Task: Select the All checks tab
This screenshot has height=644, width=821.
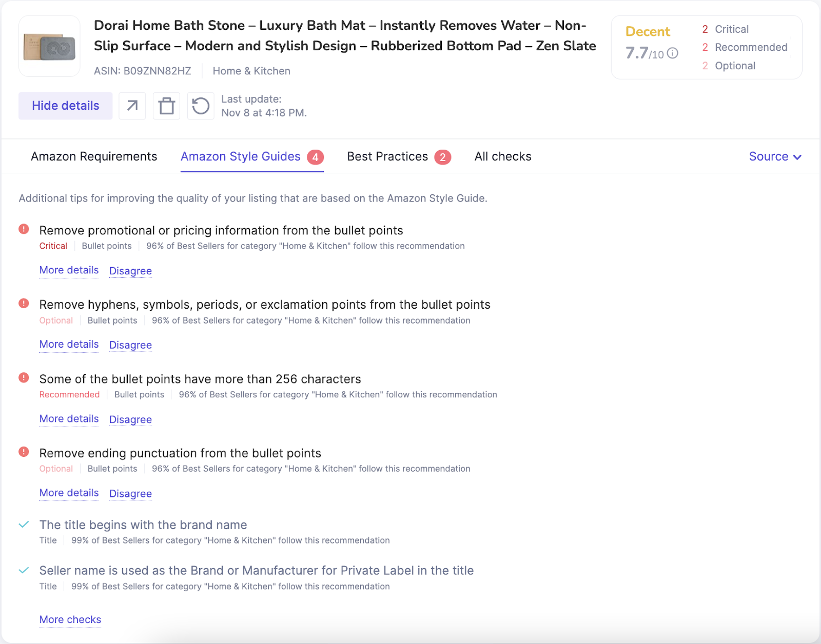Action: click(503, 156)
